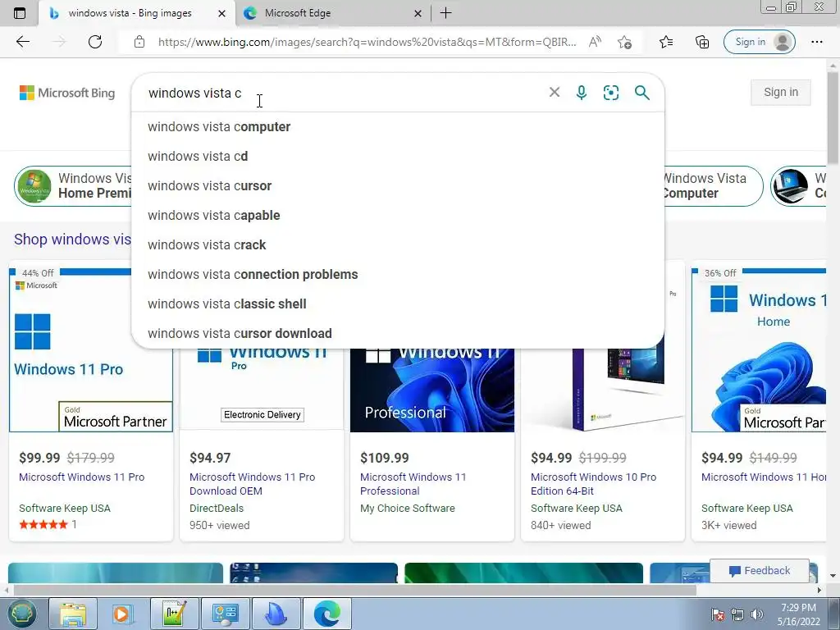Open Windows 11 Professional product image
Screen dimensions: 840x630
tap(432, 390)
